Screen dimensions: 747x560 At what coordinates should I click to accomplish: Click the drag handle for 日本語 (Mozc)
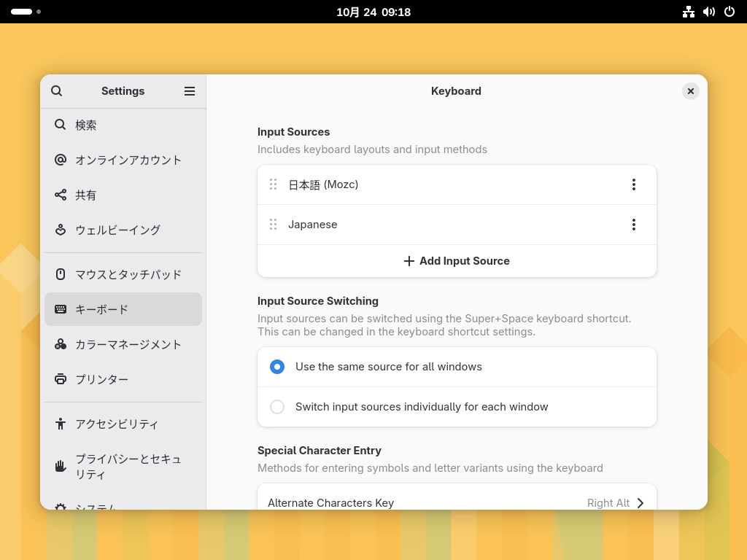273,184
